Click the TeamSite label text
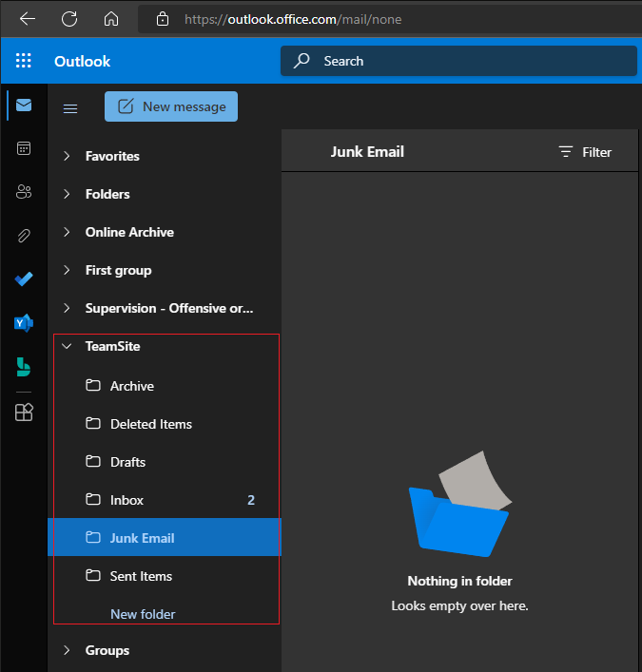Screen dimensions: 642x672 point(113,346)
